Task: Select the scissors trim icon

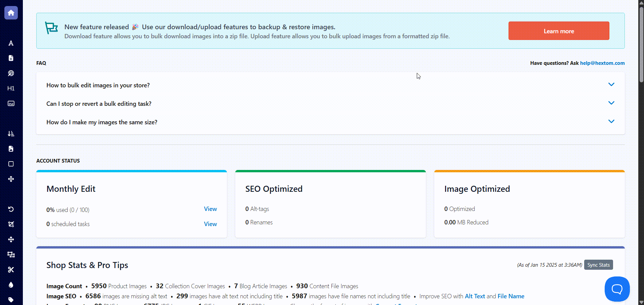Action: pos(11,270)
